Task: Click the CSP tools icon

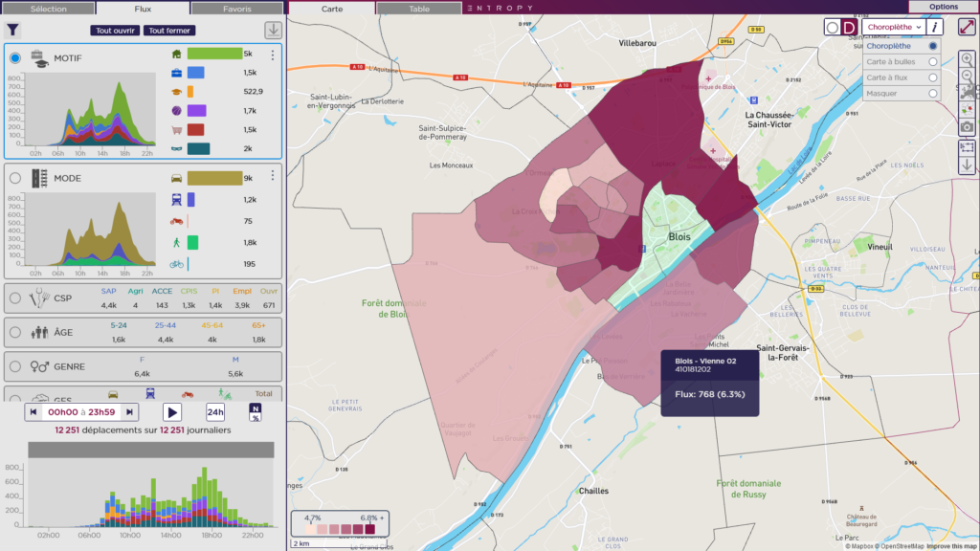Action: click(38, 298)
